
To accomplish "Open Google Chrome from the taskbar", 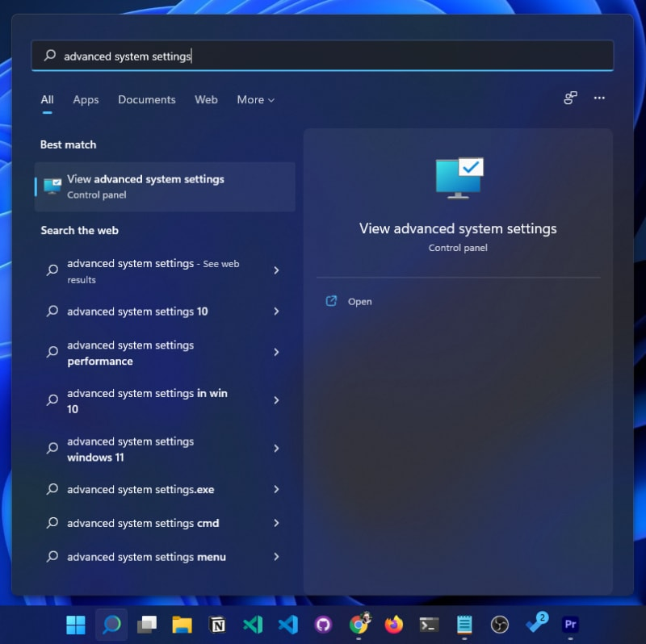I will tap(359, 624).
